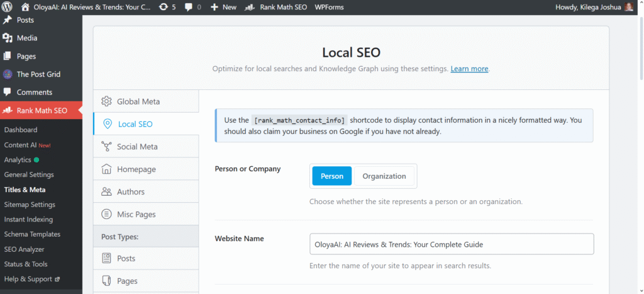The height and width of the screenshot is (294, 644).
Task: Click the WordPress logo icon
Action: (8, 7)
